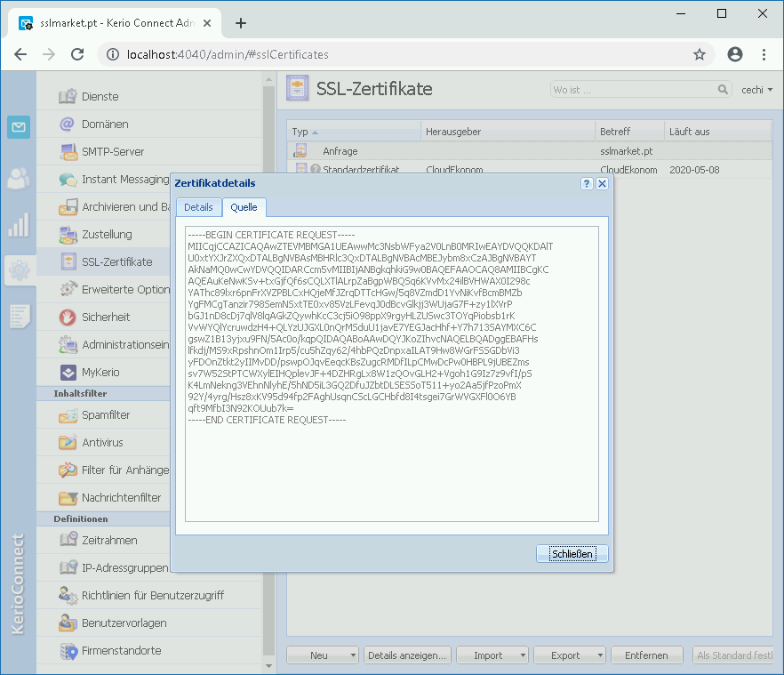The width and height of the screenshot is (784, 675).
Task: Click the help question mark in Zertifikatdetails
Action: click(x=587, y=183)
